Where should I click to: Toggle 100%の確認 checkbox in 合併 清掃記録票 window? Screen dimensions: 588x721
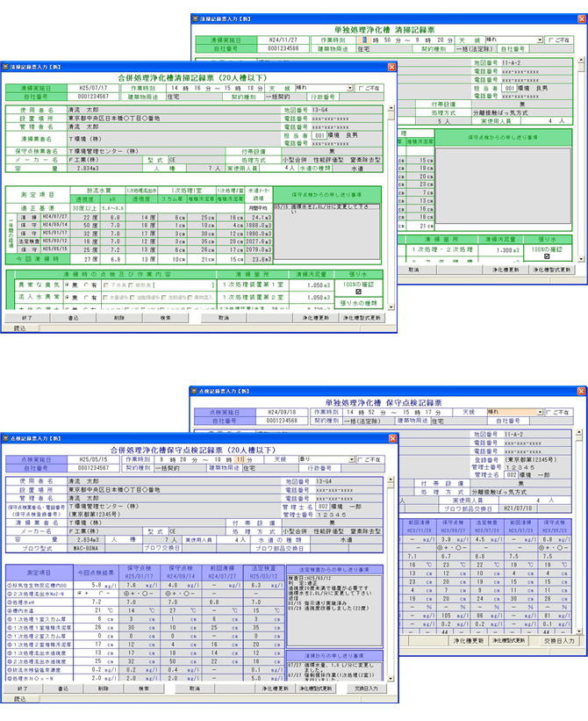[x=358, y=292]
